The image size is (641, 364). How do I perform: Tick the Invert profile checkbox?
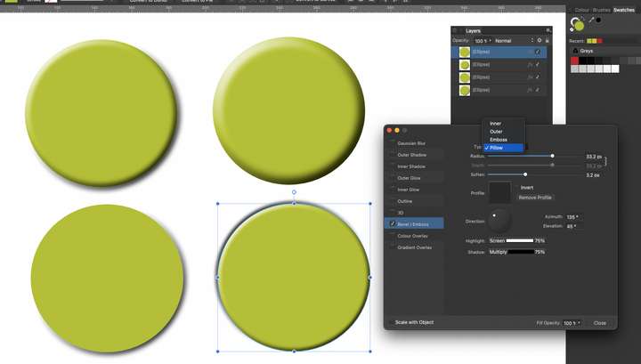coord(516,188)
